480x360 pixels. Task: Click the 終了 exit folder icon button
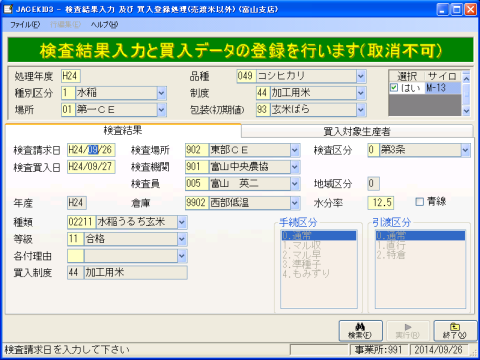[455, 331]
